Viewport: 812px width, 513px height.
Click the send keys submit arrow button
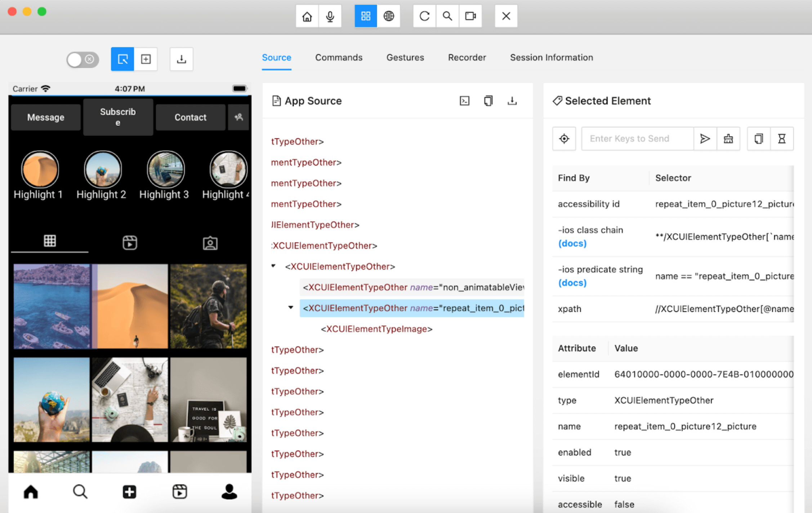[x=705, y=138]
